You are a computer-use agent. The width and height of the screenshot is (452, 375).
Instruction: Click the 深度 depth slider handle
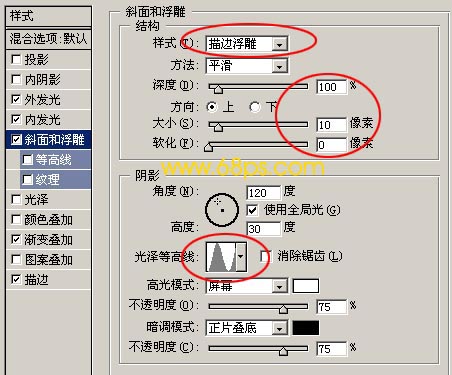[218, 89]
